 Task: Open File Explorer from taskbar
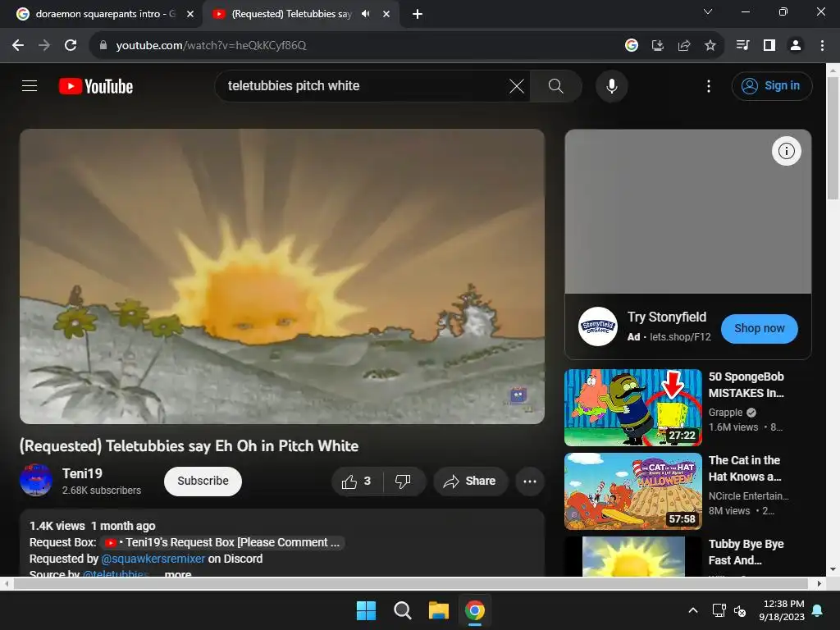tap(438, 610)
